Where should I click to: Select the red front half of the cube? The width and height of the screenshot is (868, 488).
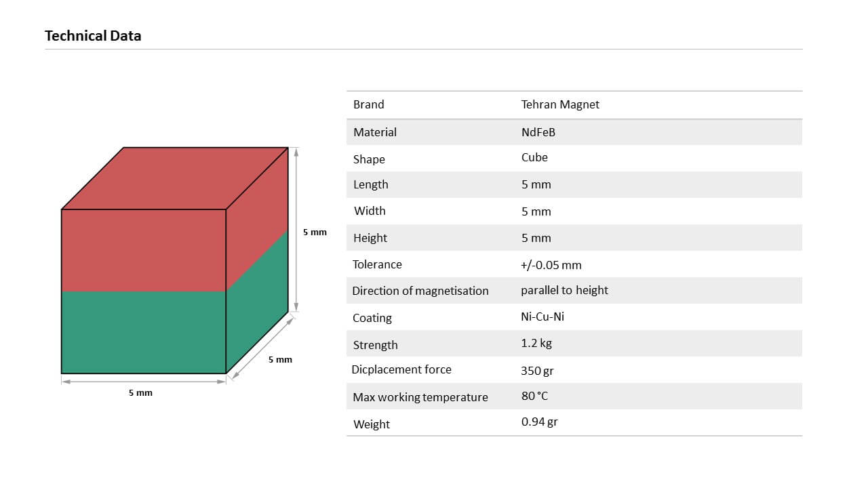coord(143,250)
